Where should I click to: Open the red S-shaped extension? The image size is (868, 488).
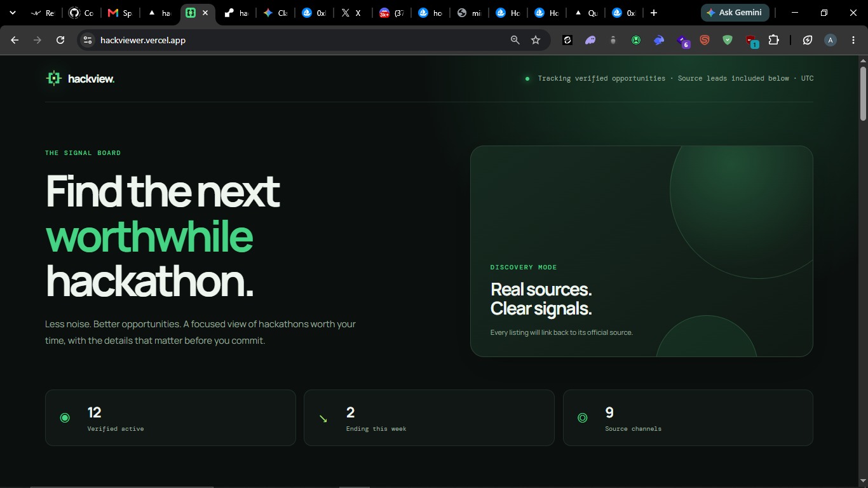pyautogui.click(x=705, y=40)
